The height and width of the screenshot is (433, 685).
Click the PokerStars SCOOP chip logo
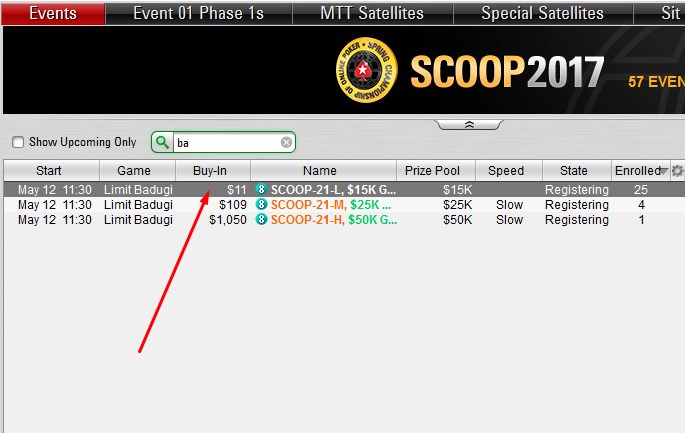coord(366,70)
